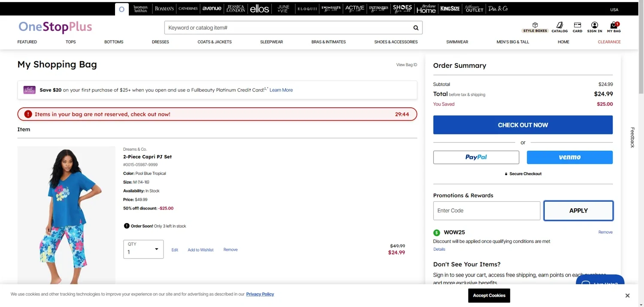Click the OneStopPlus site logo
644x307 pixels.
pyautogui.click(x=55, y=27)
